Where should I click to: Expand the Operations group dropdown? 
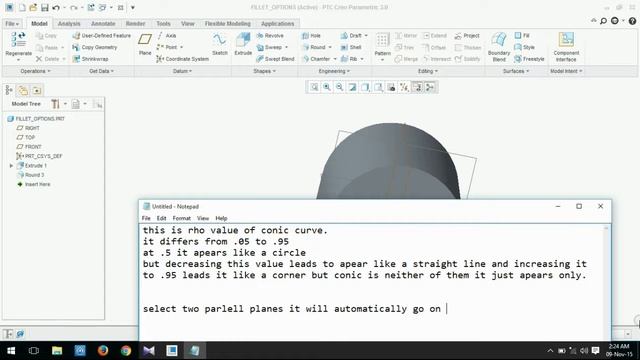point(36,71)
